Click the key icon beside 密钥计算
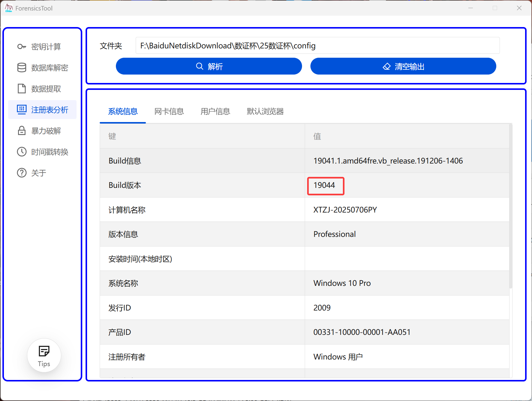The height and width of the screenshot is (401, 532). (22, 47)
